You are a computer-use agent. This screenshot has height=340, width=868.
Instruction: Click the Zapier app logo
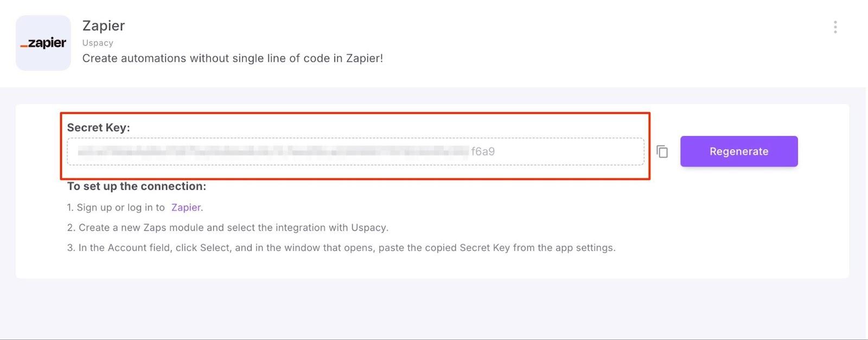pyautogui.click(x=43, y=43)
